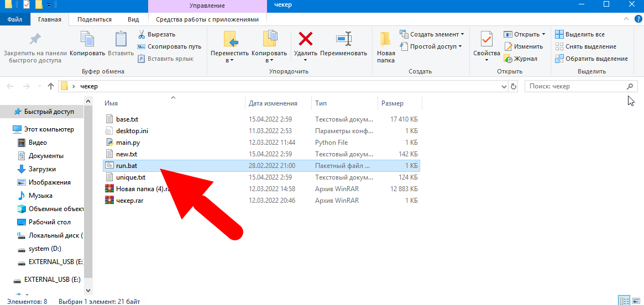Click the up arrow navigation button
This screenshot has width=644, height=305.
click(51, 87)
